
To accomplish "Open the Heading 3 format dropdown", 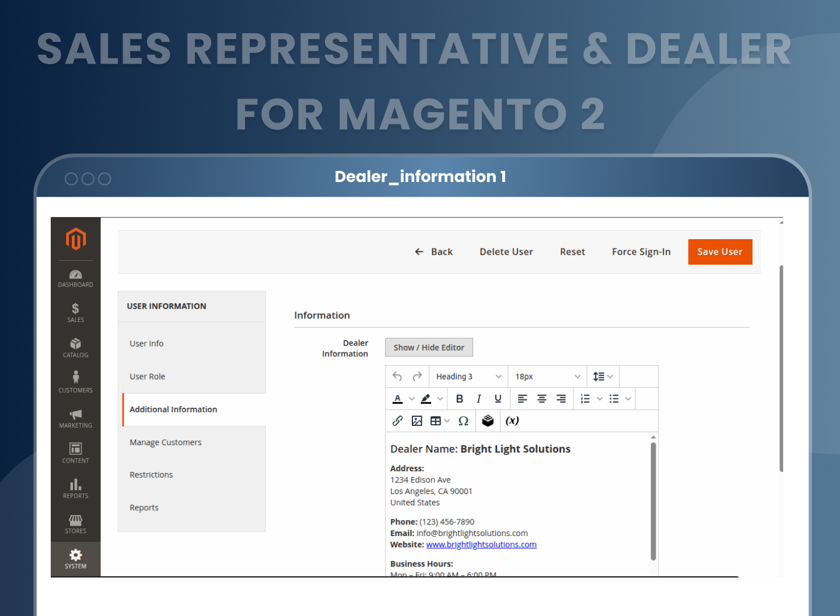I will point(467,376).
